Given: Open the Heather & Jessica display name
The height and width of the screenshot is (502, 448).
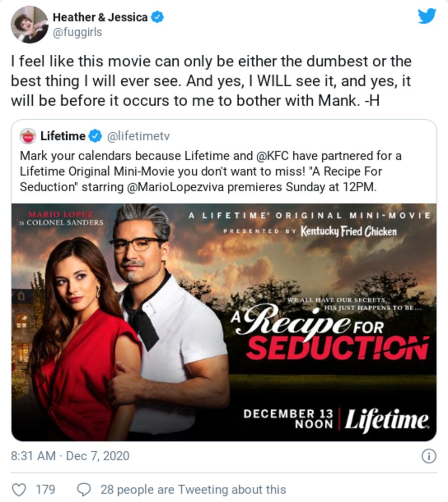Looking at the screenshot, I should 100,17.
